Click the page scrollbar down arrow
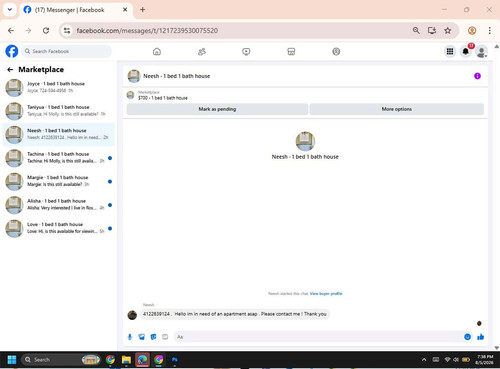500x369 pixels. click(x=497, y=348)
